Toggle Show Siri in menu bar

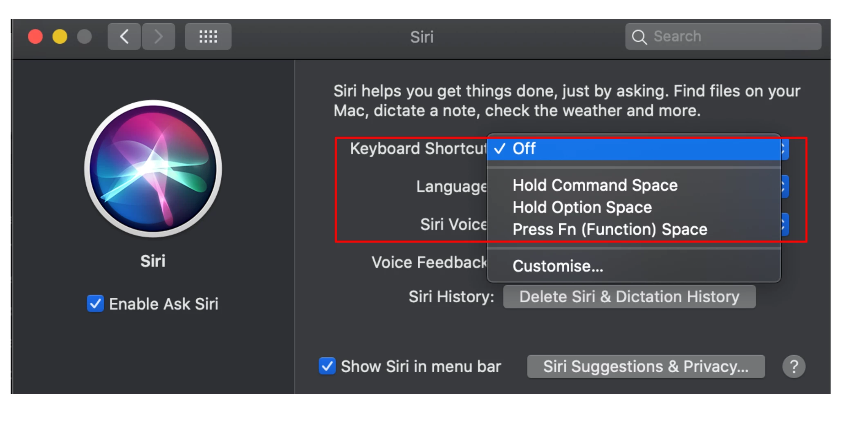[x=327, y=366]
